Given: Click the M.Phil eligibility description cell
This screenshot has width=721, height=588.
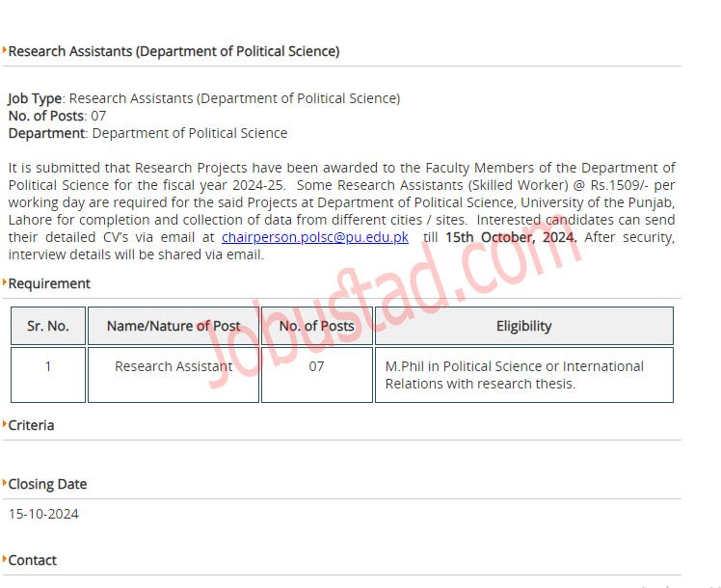Looking at the screenshot, I should 524,375.
